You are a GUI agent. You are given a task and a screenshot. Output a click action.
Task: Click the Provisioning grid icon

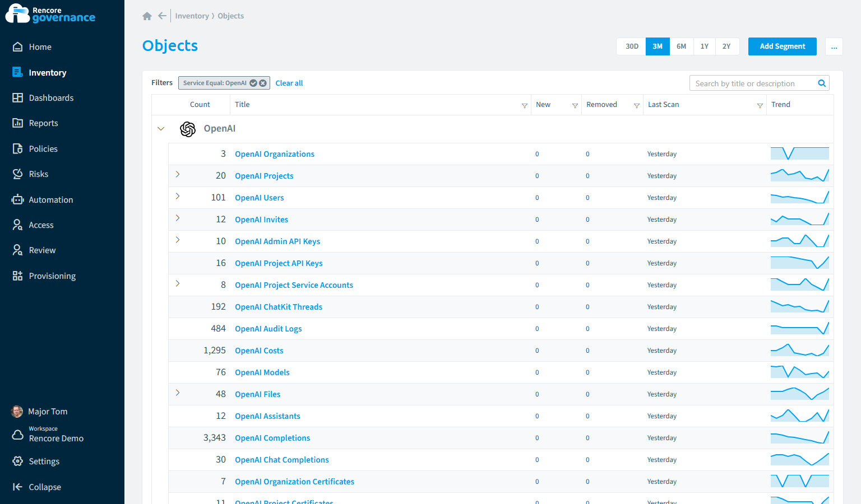18,276
